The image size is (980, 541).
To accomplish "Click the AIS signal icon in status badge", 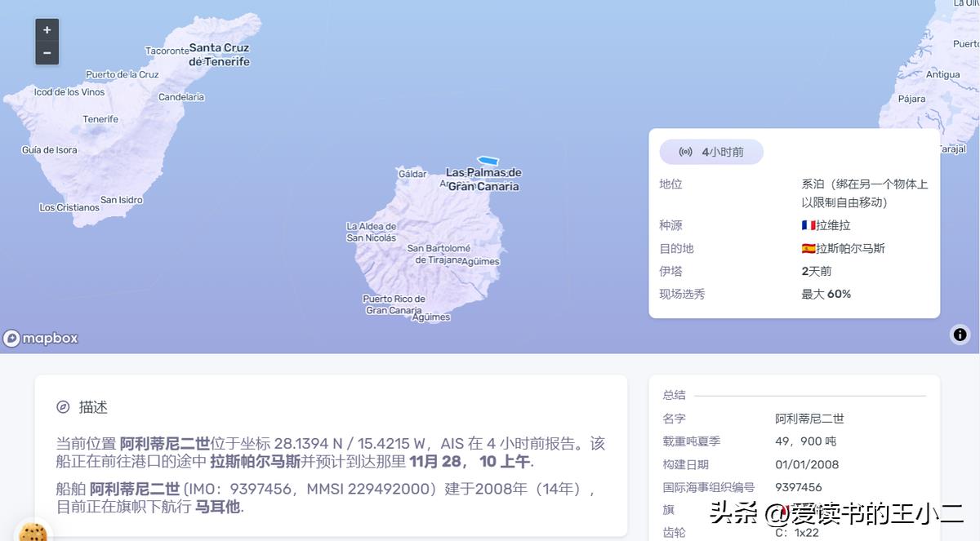I will coord(685,152).
